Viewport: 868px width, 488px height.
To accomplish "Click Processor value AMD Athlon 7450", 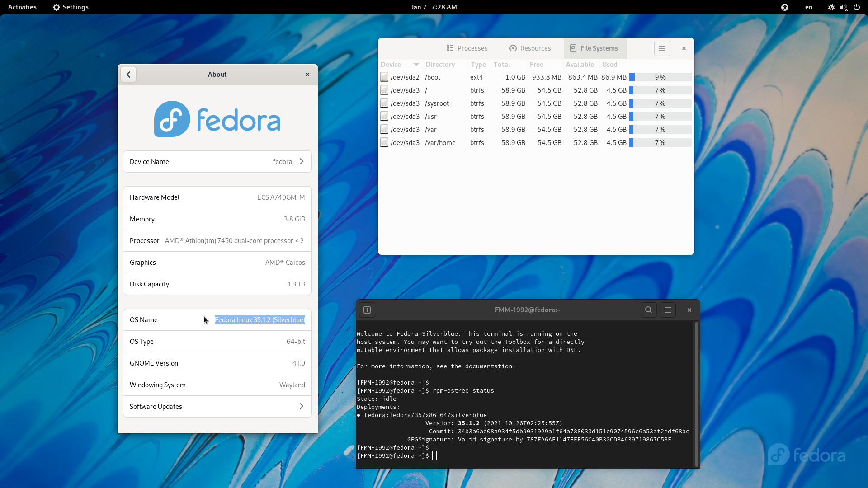I will tap(234, 241).
